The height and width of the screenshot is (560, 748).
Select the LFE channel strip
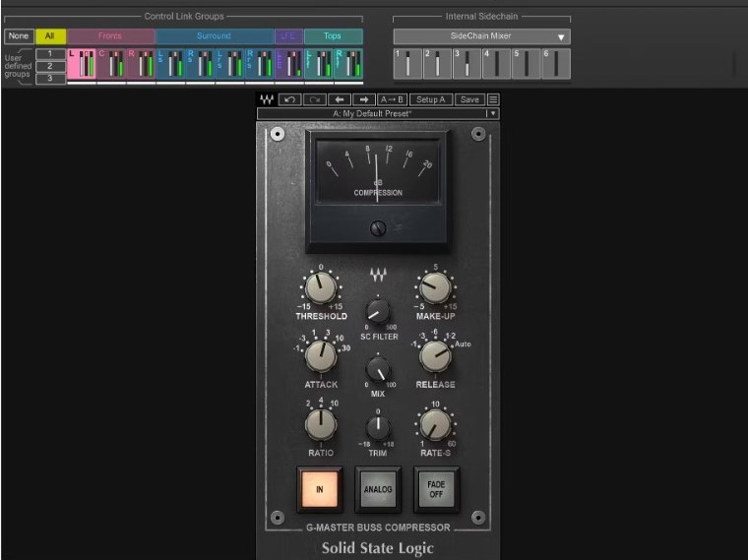(x=288, y=63)
